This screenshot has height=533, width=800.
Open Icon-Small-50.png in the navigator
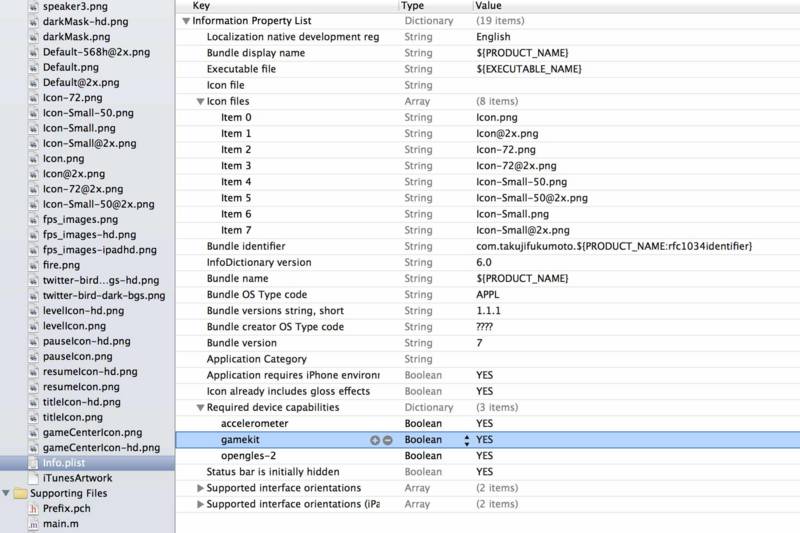88,113
